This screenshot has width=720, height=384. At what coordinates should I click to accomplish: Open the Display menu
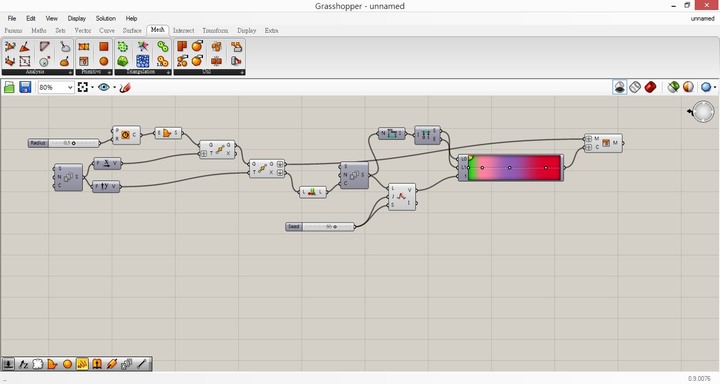click(x=77, y=18)
